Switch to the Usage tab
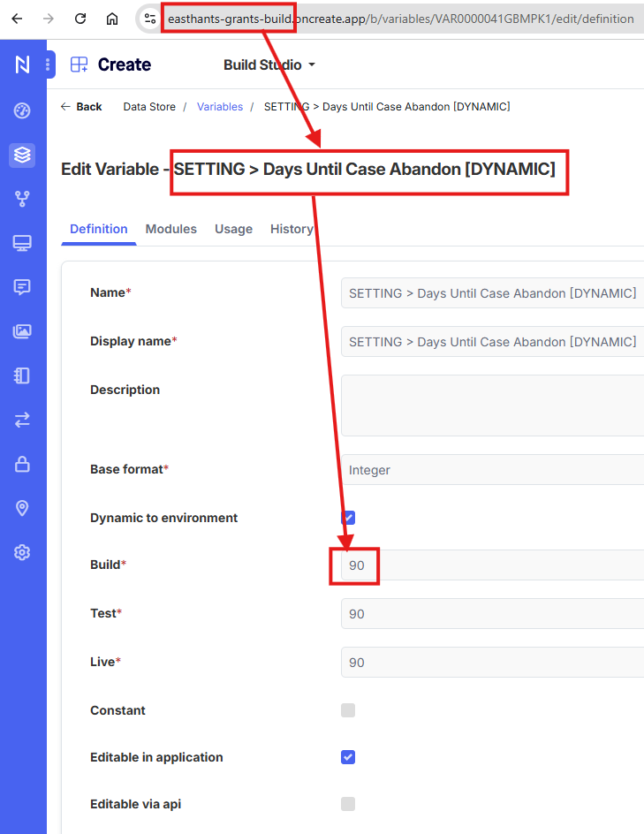 [233, 229]
